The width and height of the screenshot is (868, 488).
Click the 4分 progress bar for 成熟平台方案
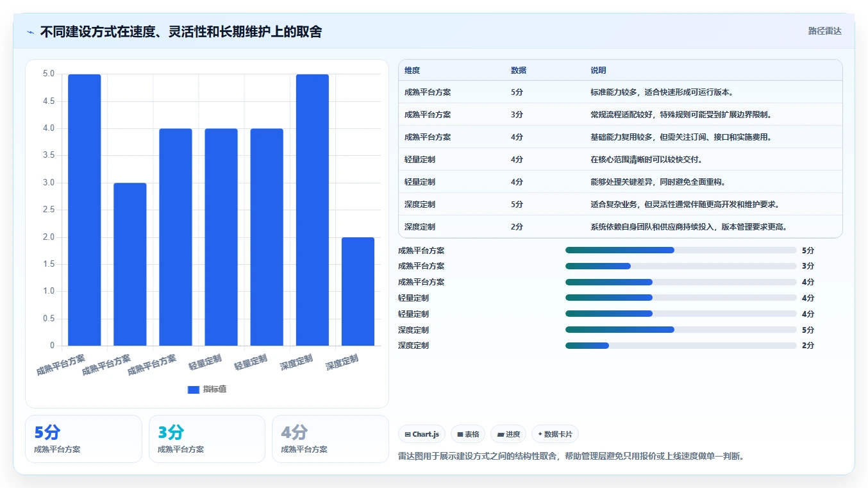[681, 282]
